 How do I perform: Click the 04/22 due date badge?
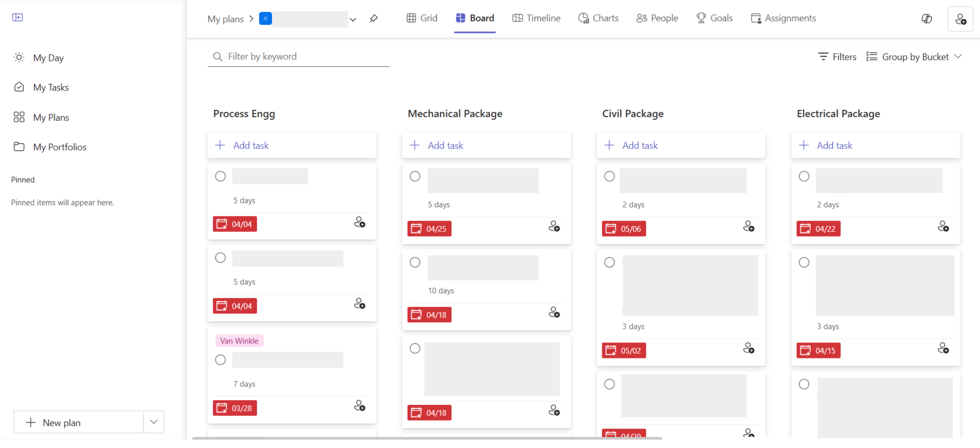point(818,229)
